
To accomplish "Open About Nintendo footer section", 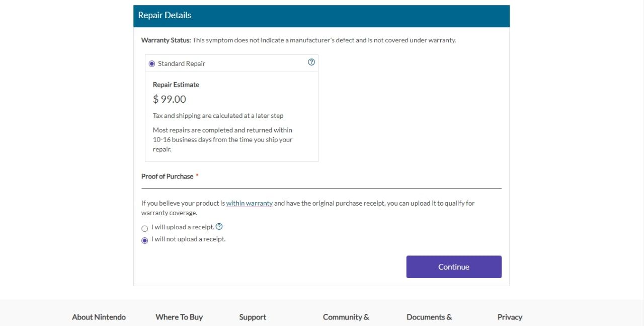I will point(99,317).
